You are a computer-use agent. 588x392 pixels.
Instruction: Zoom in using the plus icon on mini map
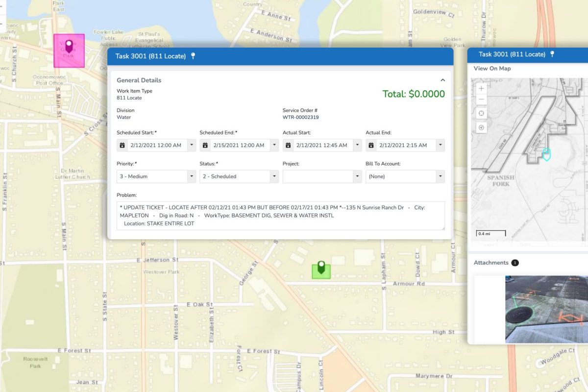pos(481,89)
